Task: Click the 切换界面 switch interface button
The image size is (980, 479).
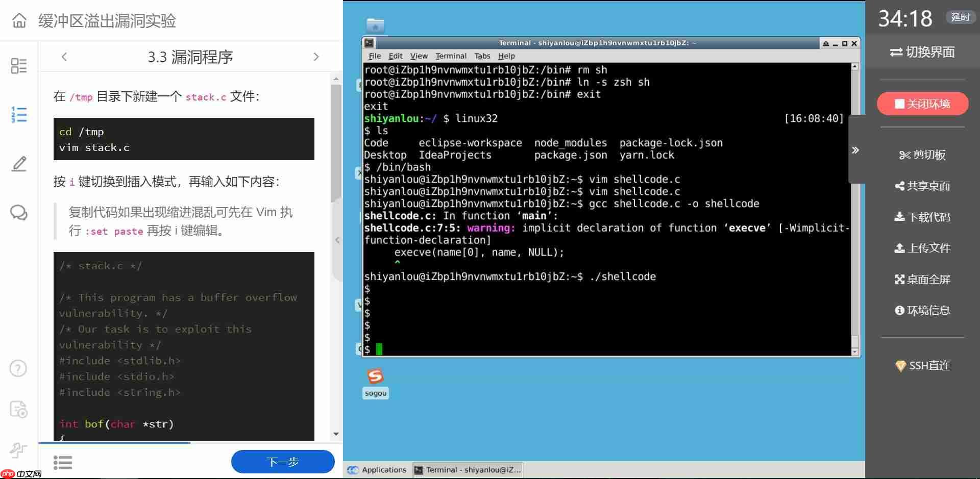Action: pos(922,52)
